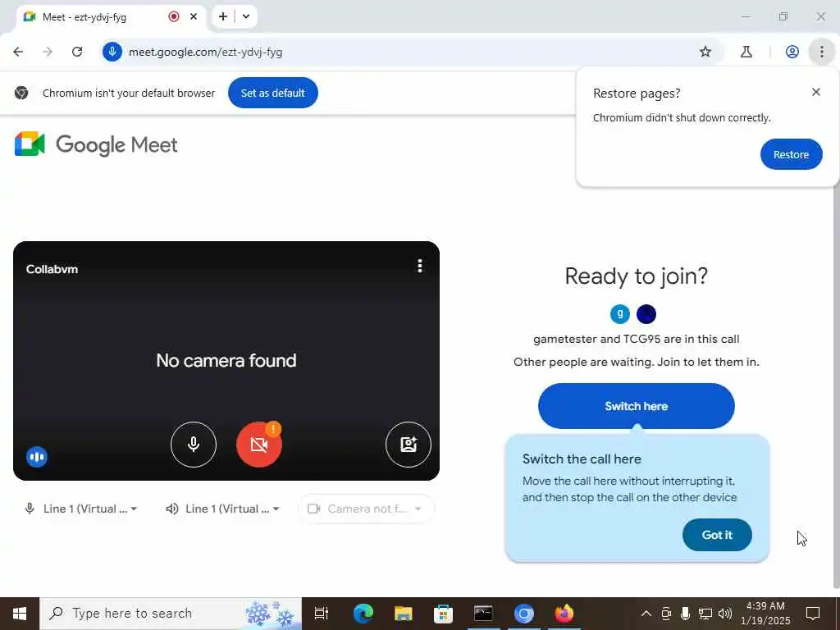Open the notification center icon
840x630 pixels.
click(813, 614)
